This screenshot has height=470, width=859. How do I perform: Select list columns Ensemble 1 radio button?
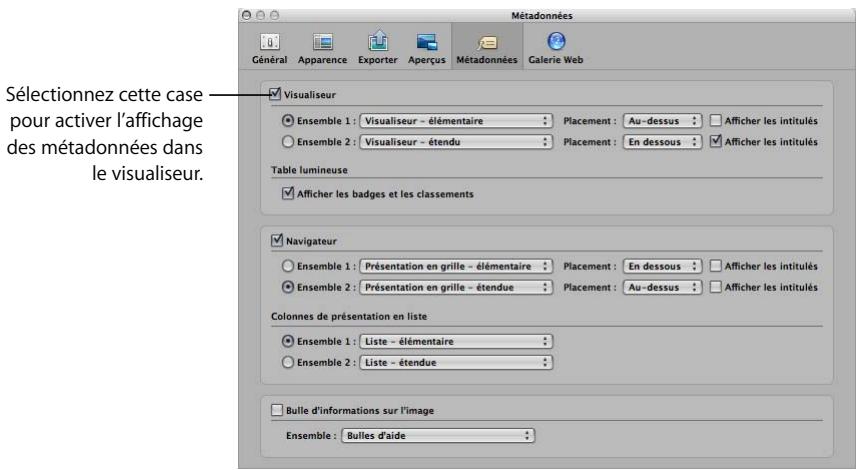[288, 341]
